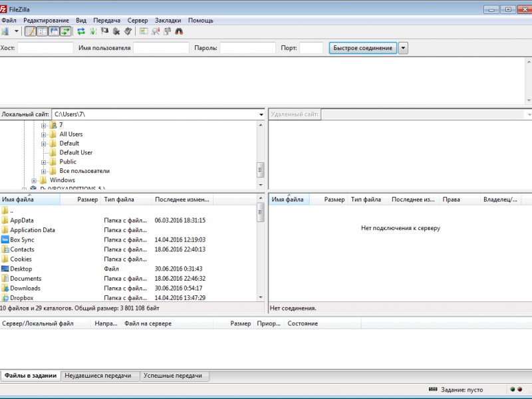This screenshot has height=399, width=532.
Task: Sort remote list by Права column
Action: click(x=460, y=199)
